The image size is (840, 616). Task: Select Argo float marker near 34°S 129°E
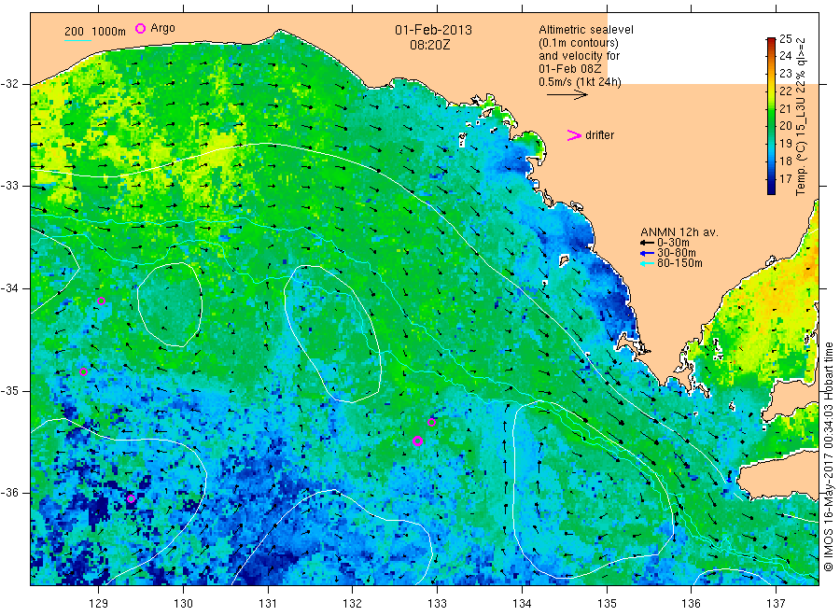tap(101, 301)
